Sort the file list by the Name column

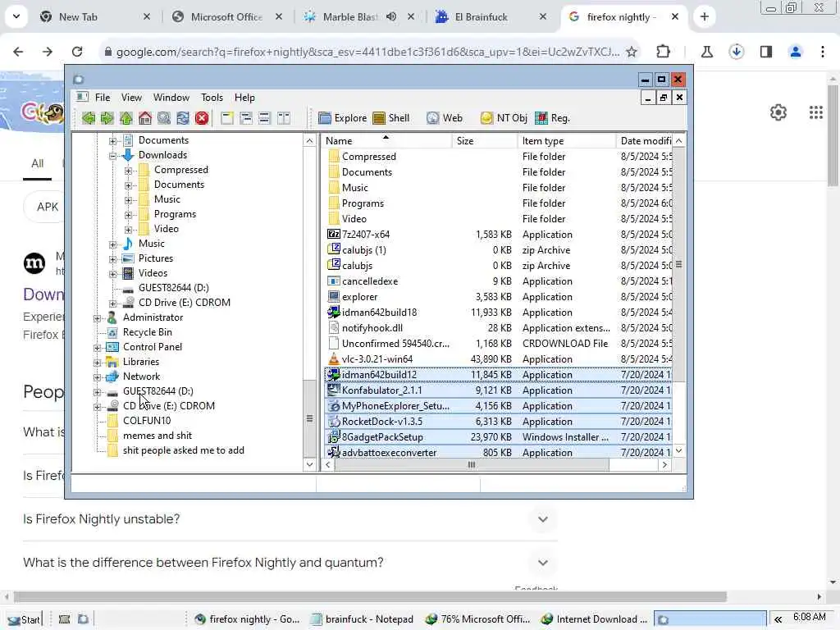pos(387,141)
